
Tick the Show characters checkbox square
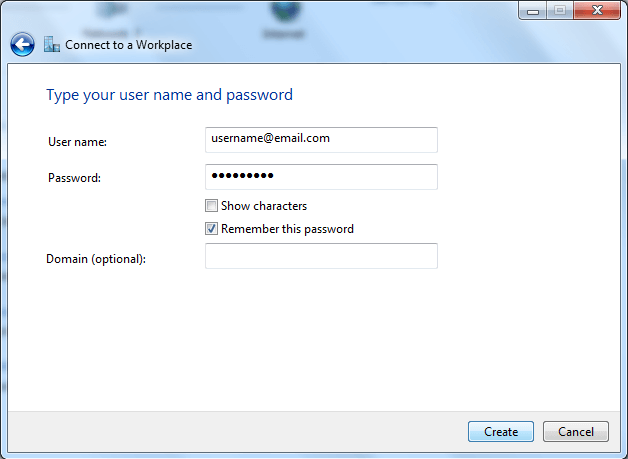[x=211, y=206]
